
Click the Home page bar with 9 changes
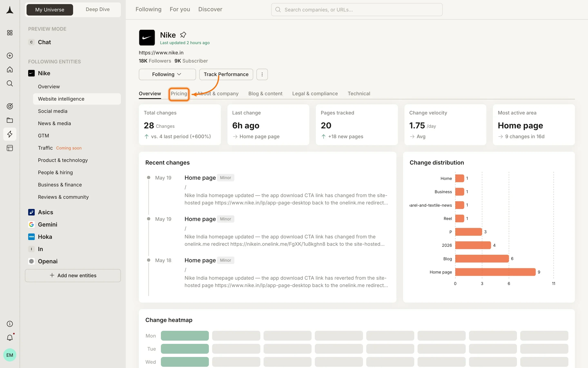(495, 272)
